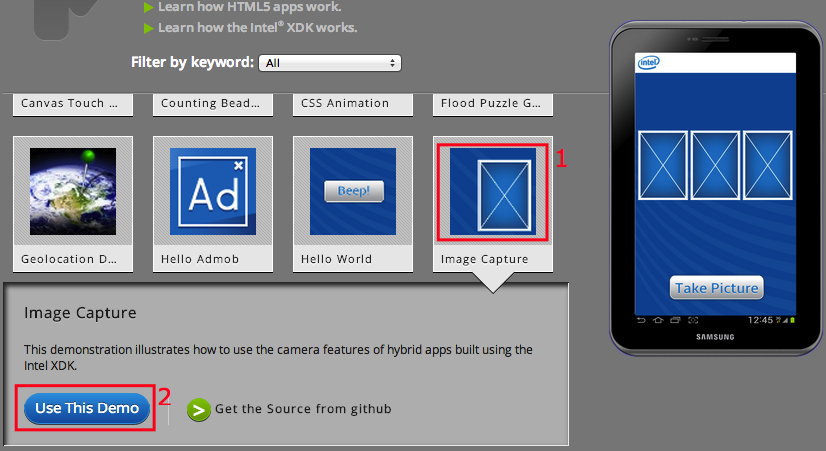Screen dimensions: 826x451
Task: Click the Geolocation D... label
Action: [68, 259]
